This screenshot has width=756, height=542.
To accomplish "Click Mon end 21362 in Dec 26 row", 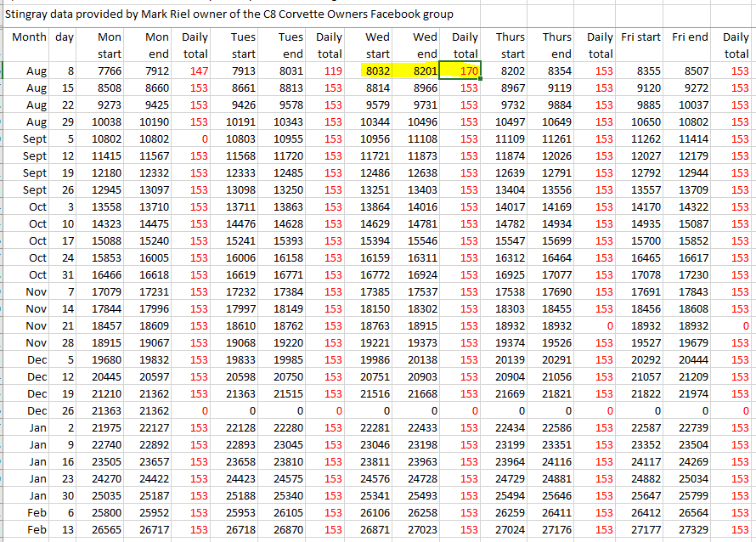I will coord(151,410).
